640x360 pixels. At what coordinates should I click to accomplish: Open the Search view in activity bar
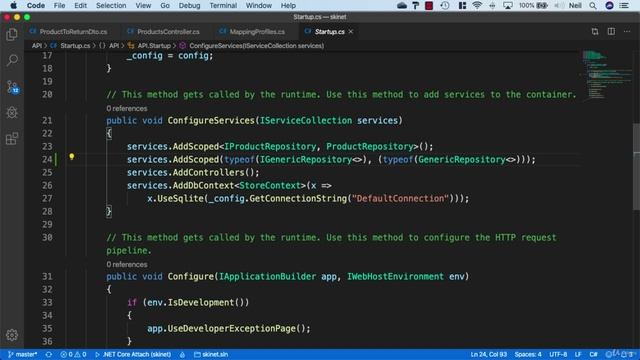[x=12, y=60]
